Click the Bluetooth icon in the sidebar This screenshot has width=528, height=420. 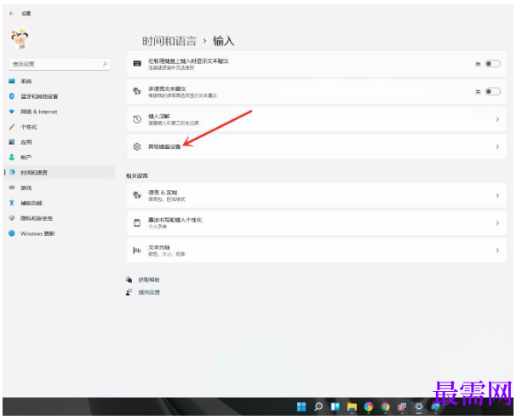pyautogui.click(x=12, y=96)
